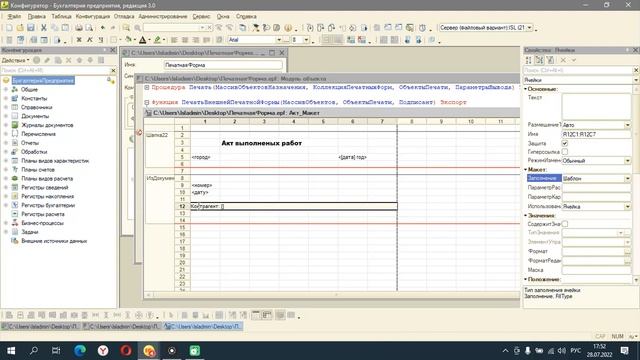Click the New document toolbar icon
Screen dimensions: 640x360
pyautogui.click(x=9, y=28)
